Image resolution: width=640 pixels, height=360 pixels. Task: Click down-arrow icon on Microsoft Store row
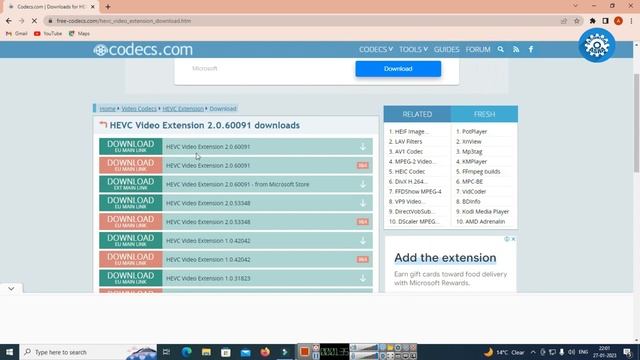tap(362, 184)
